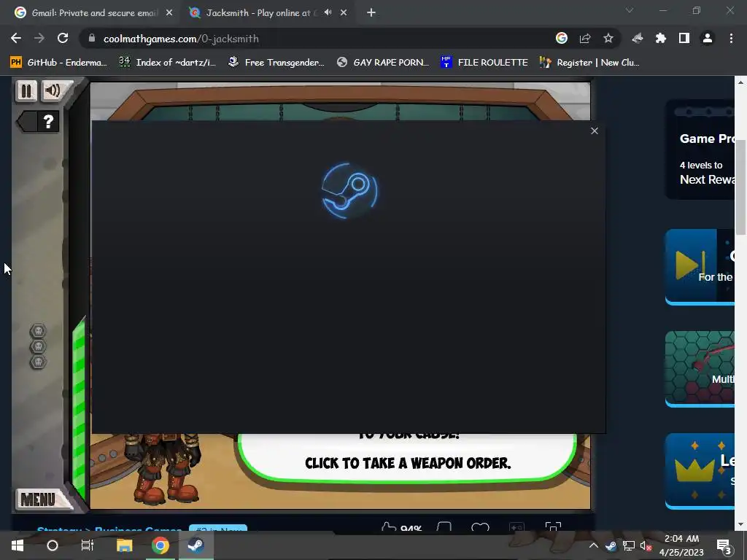Open the bird-shaped extension icon

pos(638,38)
